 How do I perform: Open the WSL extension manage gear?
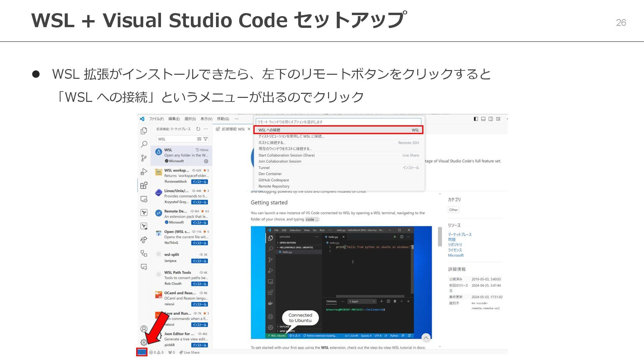(206, 161)
